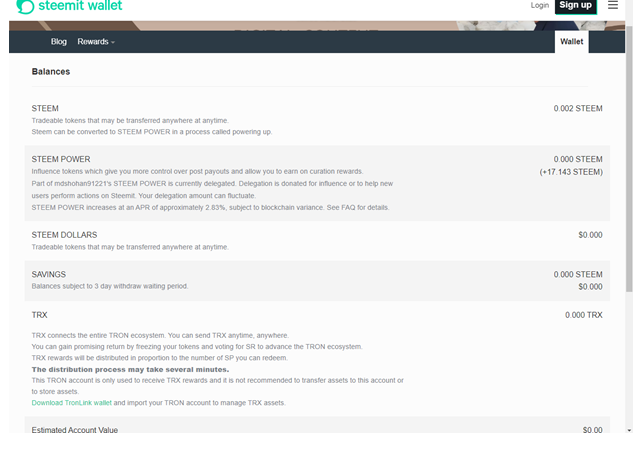This screenshot has height=454, width=641.
Task: Click the Balances heading
Action: (51, 72)
